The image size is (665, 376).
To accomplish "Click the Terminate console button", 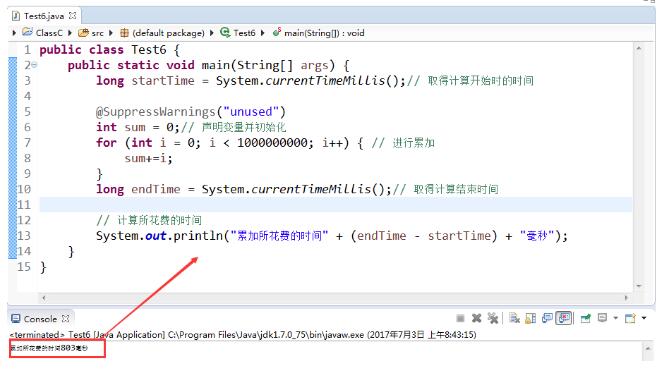I will (x=460, y=318).
